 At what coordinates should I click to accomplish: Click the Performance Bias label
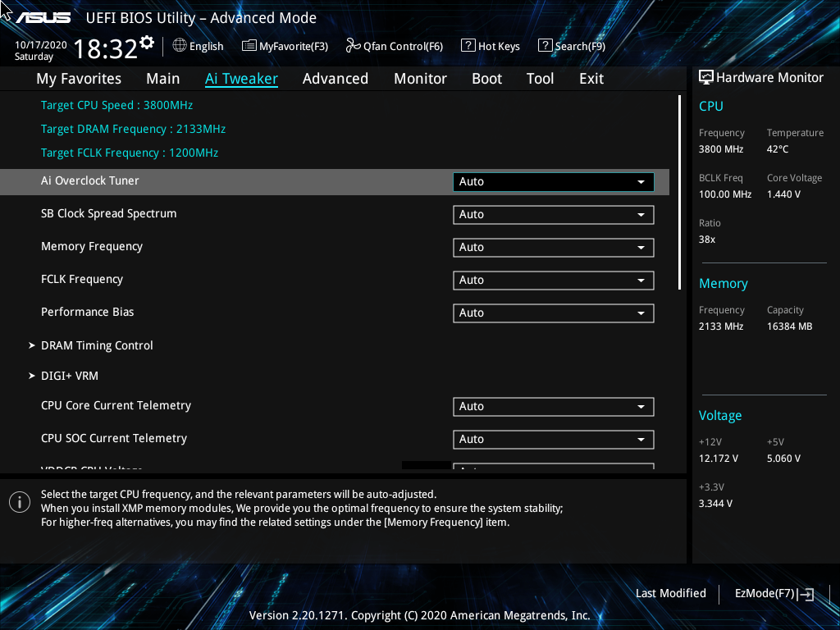coord(87,312)
